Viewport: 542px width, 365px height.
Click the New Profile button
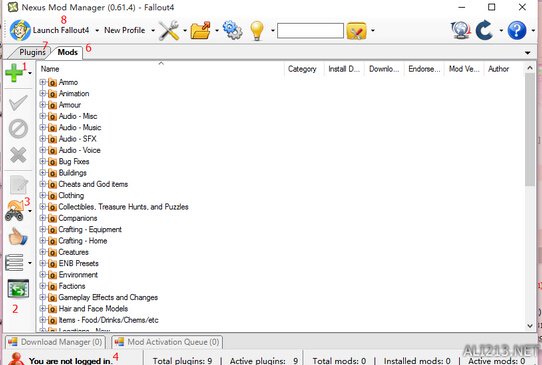[x=124, y=30]
